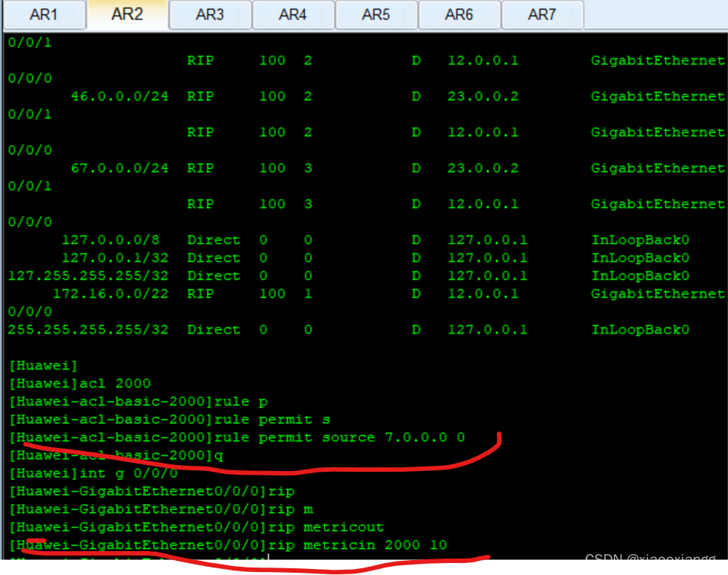Viewport: 728px width, 575px height.
Task: Click the empty [Huawei] prompt line
Action: 43,366
